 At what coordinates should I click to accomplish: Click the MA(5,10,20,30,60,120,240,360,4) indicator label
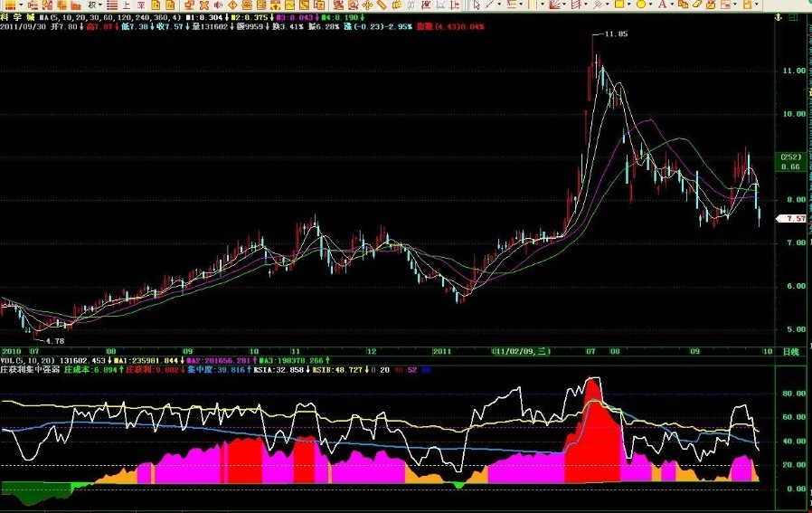tap(111, 17)
